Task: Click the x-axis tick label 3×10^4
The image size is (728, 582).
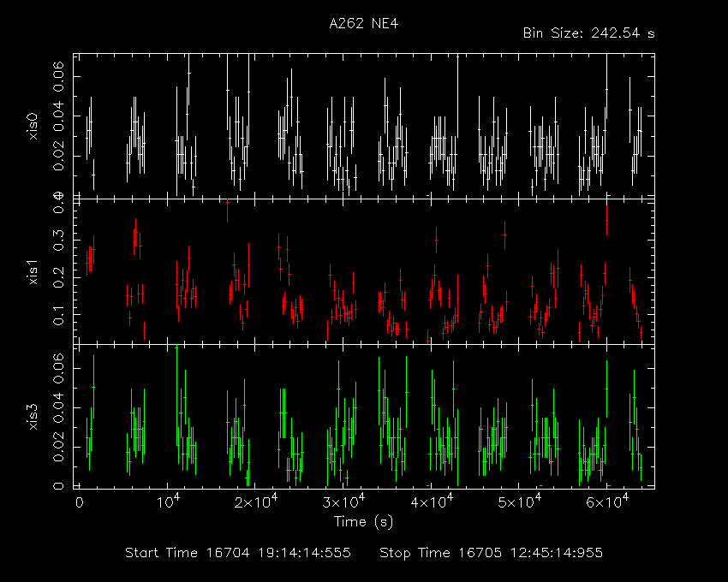Action: (x=343, y=502)
